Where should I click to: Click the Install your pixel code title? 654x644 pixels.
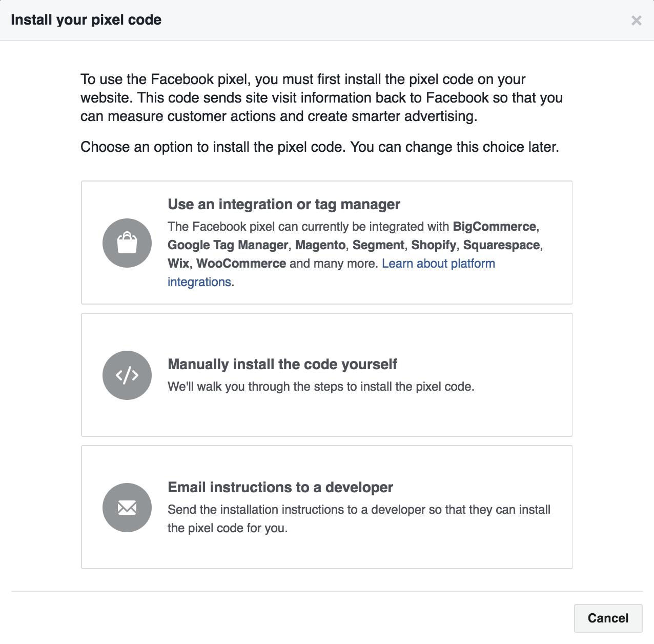click(86, 20)
